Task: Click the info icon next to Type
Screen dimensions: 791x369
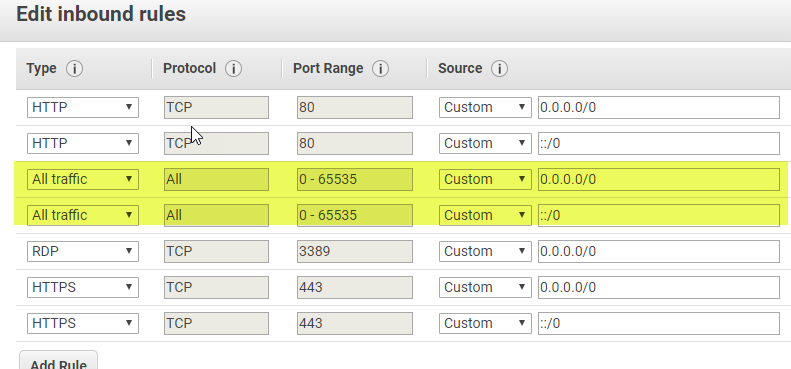Action: (x=75, y=68)
